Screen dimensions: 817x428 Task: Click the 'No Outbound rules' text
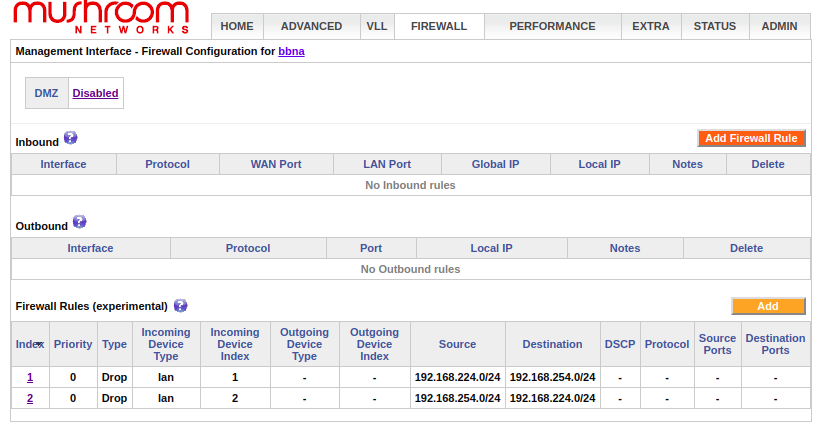[410, 269]
